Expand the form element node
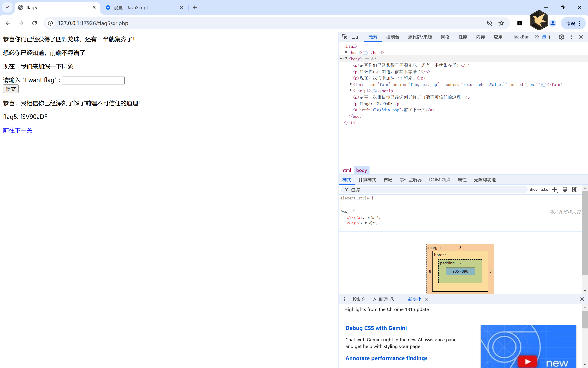 pyautogui.click(x=351, y=84)
